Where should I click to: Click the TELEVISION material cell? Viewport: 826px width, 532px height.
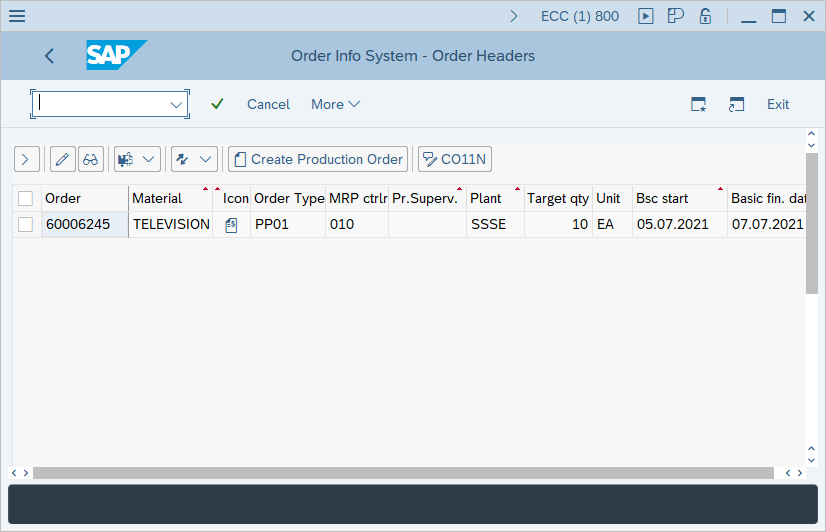pyautogui.click(x=171, y=224)
